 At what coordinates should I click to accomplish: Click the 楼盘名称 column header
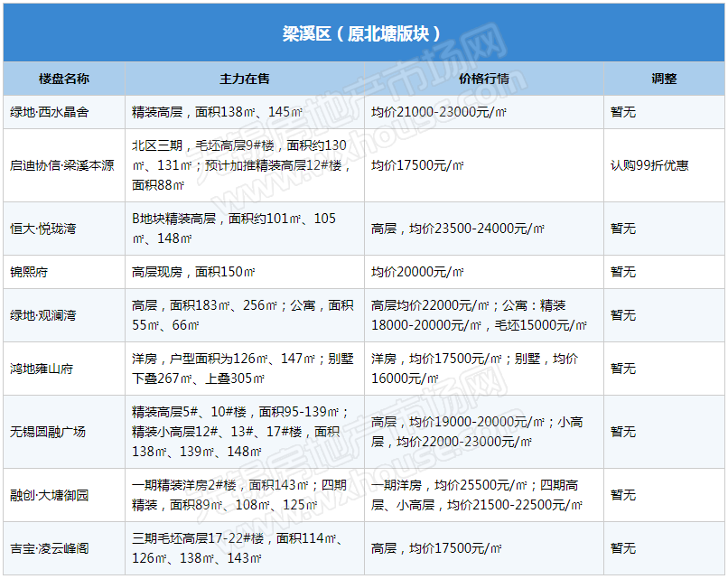pyautogui.click(x=63, y=79)
